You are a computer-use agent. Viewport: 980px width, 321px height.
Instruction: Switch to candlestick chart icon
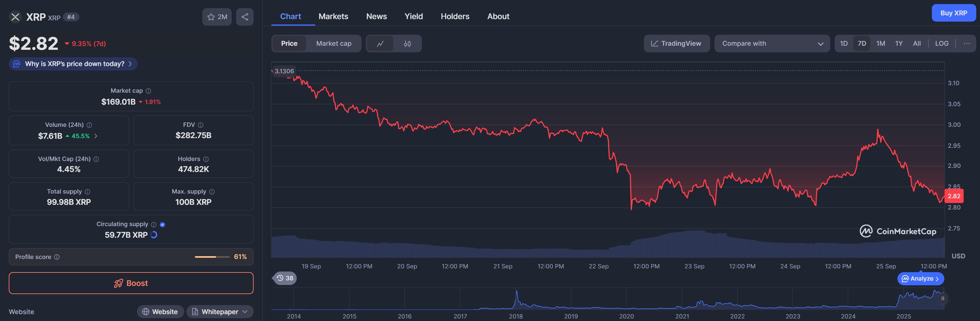click(x=407, y=44)
